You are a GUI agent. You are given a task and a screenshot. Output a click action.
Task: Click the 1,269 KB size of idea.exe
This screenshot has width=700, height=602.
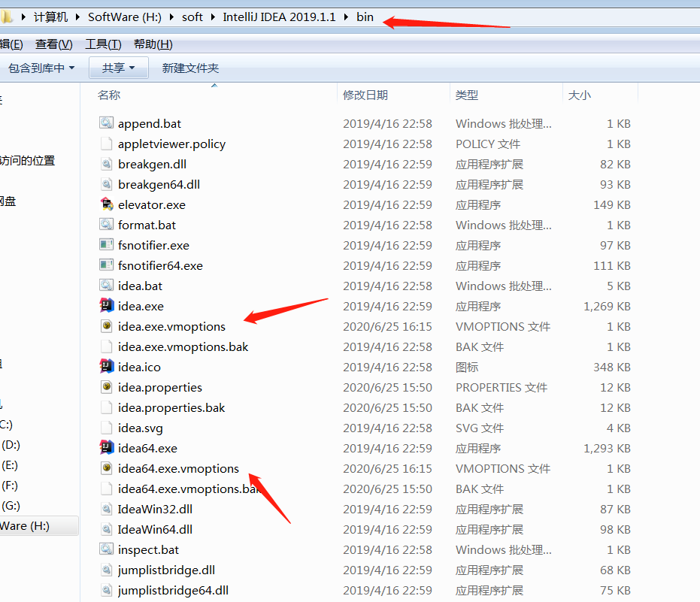point(607,306)
